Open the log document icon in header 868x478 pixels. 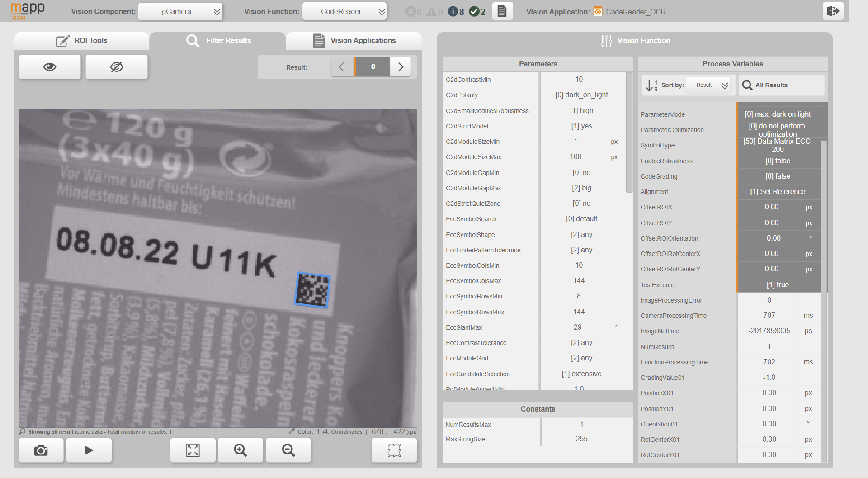[x=502, y=11]
